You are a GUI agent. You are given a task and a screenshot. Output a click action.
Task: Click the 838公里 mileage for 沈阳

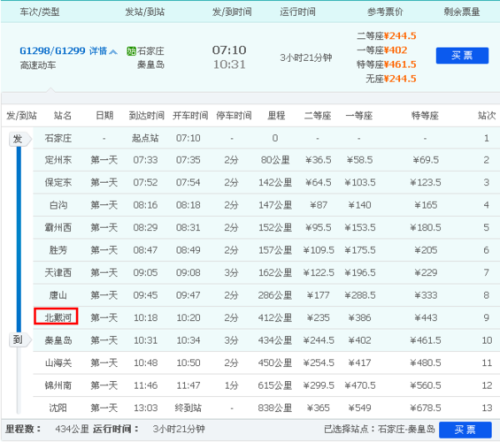coord(275,408)
